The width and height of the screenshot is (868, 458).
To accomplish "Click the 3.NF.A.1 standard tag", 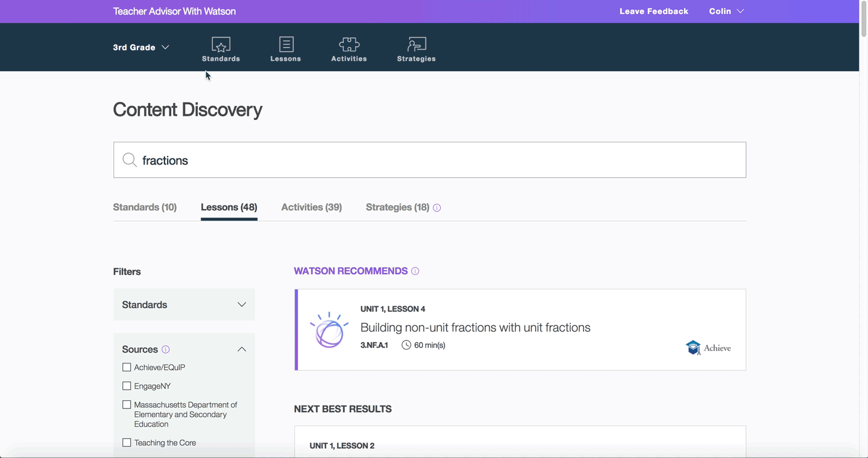I will coord(374,345).
